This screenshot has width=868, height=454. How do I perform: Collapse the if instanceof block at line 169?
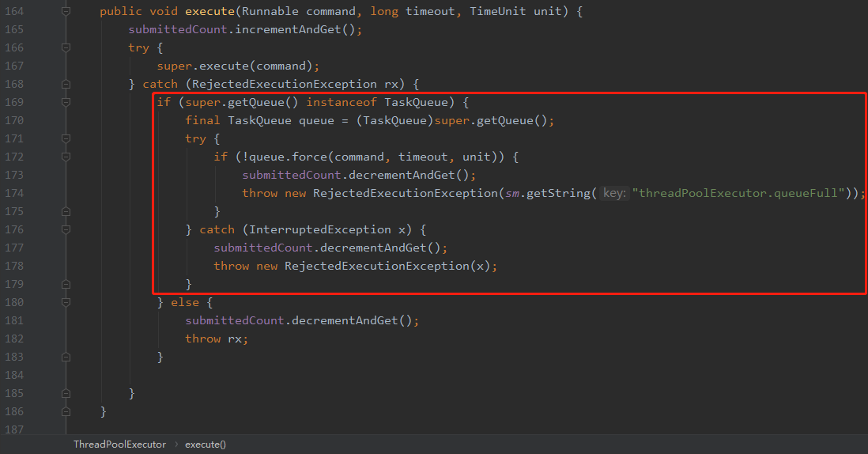[66, 103]
